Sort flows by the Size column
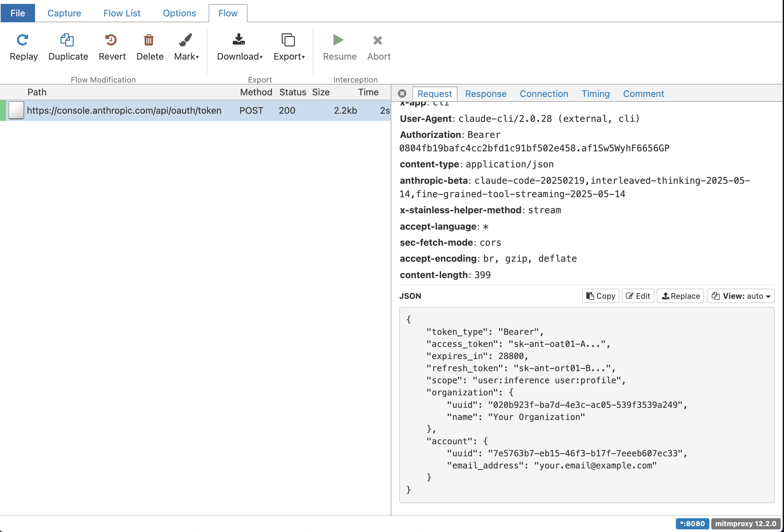The image size is (784, 532). (x=321, y=92)
